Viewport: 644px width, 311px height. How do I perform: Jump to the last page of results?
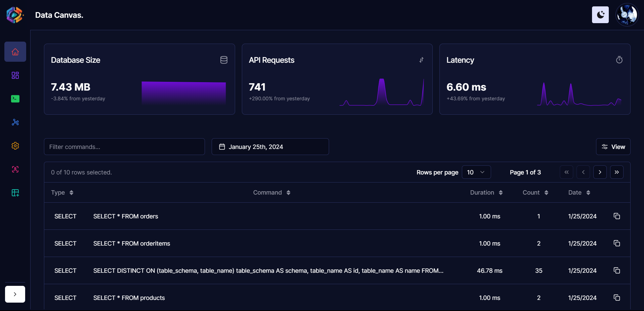tap(616, 172)
